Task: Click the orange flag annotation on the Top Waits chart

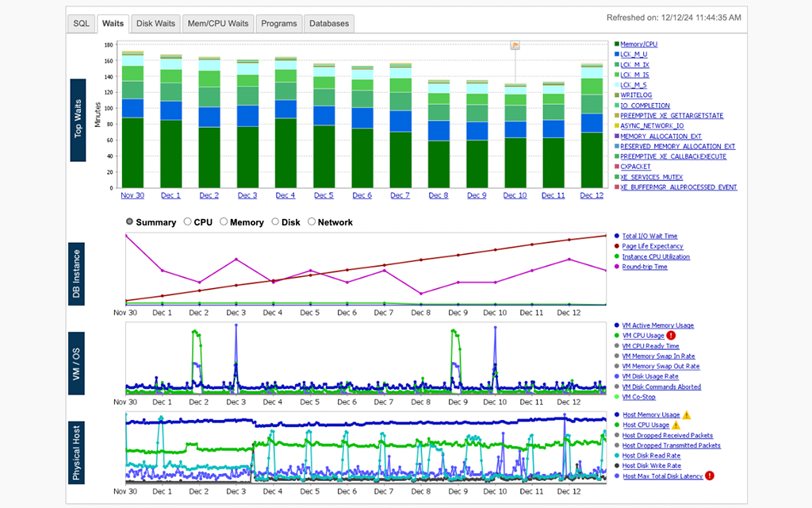Action: [515, 45]
